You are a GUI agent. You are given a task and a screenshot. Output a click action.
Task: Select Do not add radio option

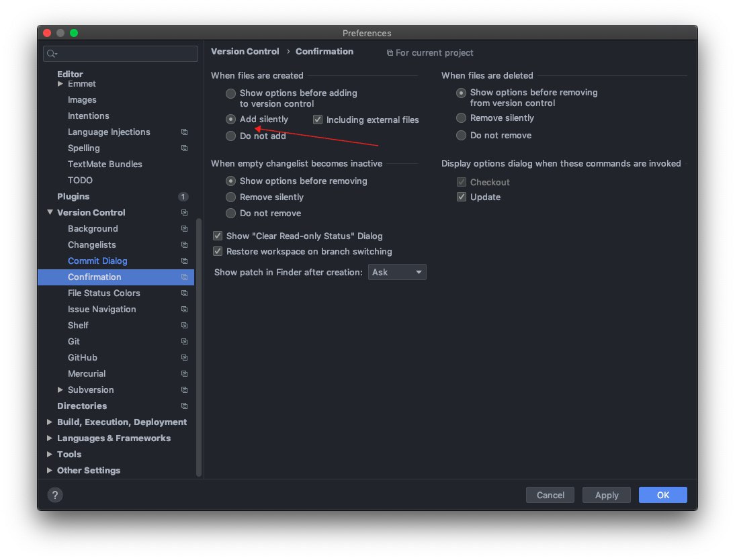point(231,136)
